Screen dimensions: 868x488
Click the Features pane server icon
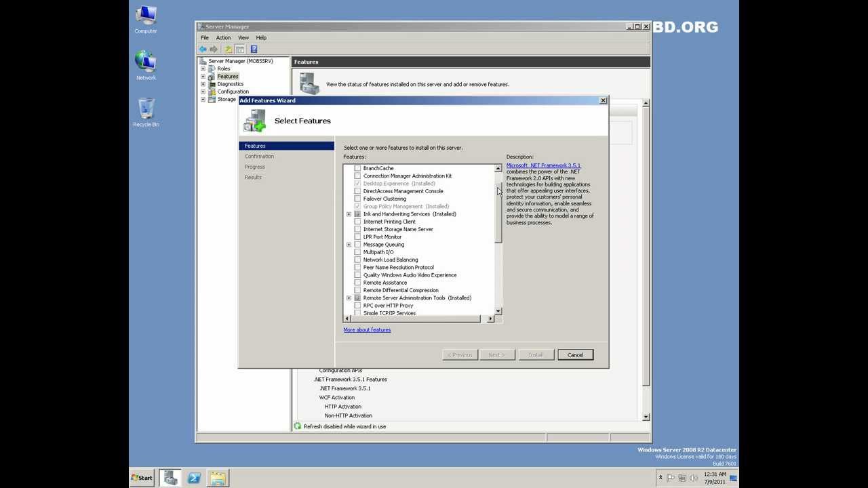309,83
